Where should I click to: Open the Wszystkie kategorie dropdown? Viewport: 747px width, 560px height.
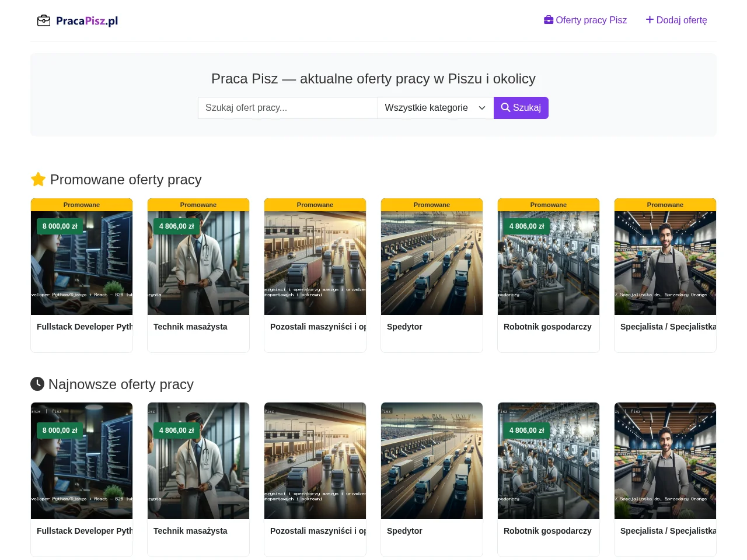click(435, 108)
